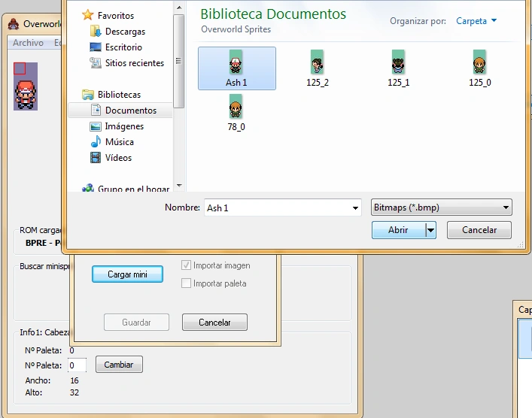Expand the Nombre filename dropdown arrow
The width and height of the screenshot is (532, 418).
coord(355,207)
